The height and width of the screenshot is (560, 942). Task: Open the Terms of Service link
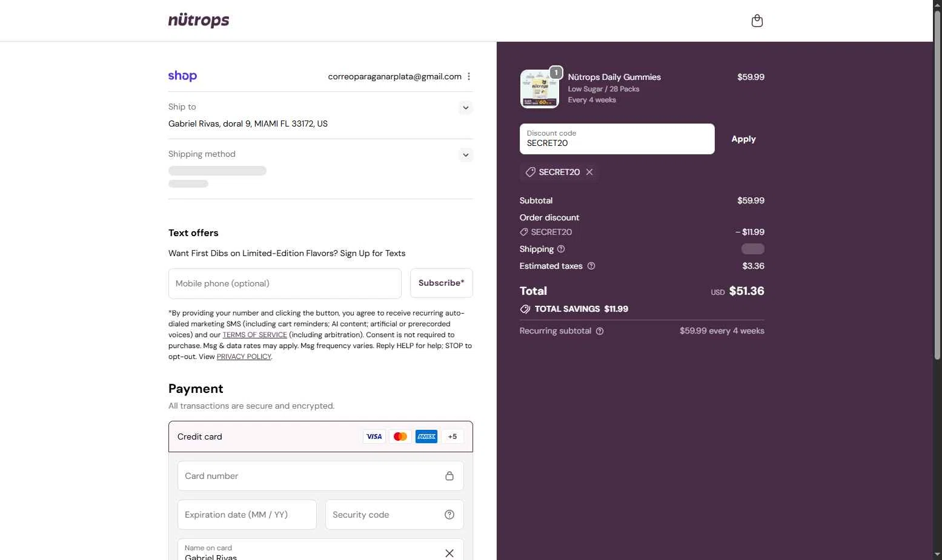point(254,335)
